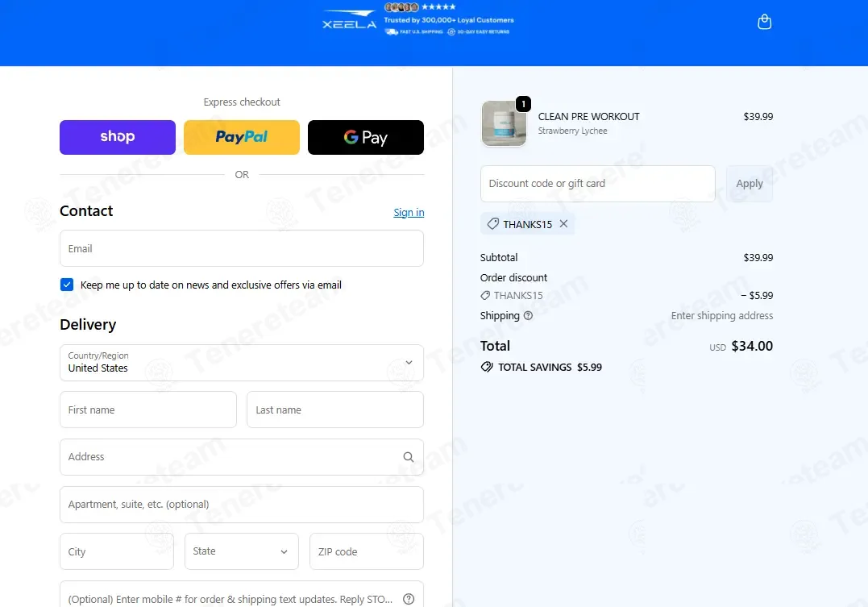Click the search icon in Address field
This screenshot has height=607, width=868.
[409, 457]
